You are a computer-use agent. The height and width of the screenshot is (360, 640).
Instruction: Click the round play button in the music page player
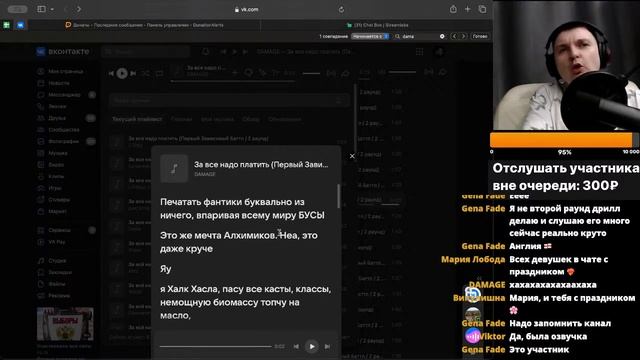(x=122, y=73)
